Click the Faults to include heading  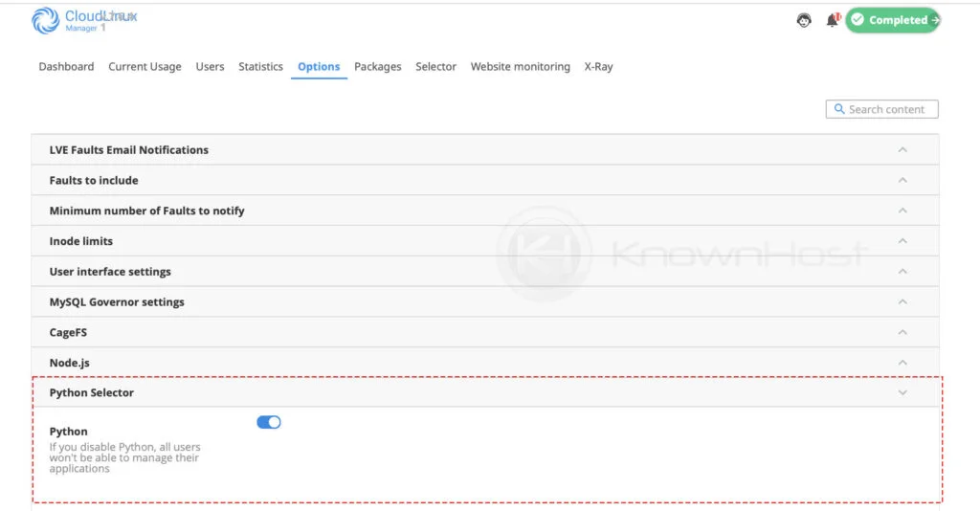(x=94, y=180)
